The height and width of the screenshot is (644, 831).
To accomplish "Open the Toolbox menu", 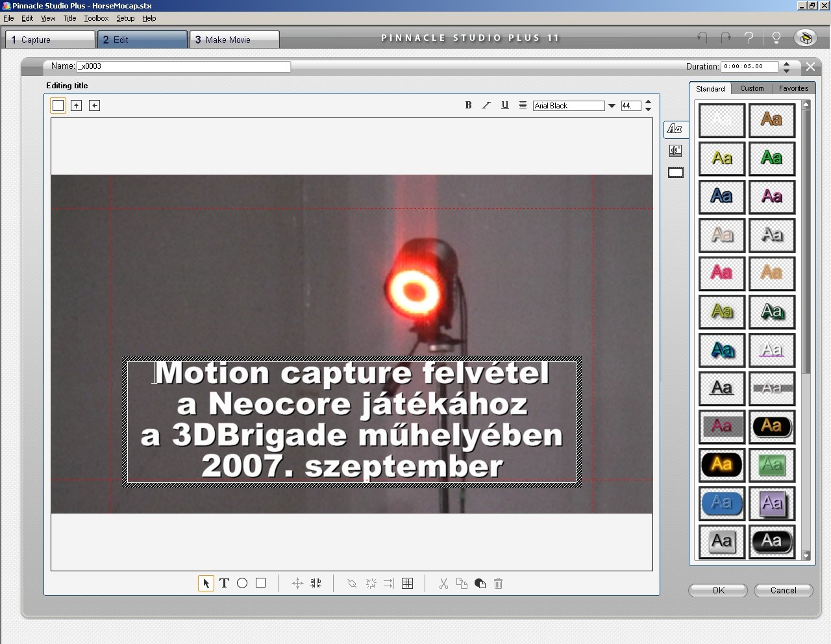I will pos(96,18).
